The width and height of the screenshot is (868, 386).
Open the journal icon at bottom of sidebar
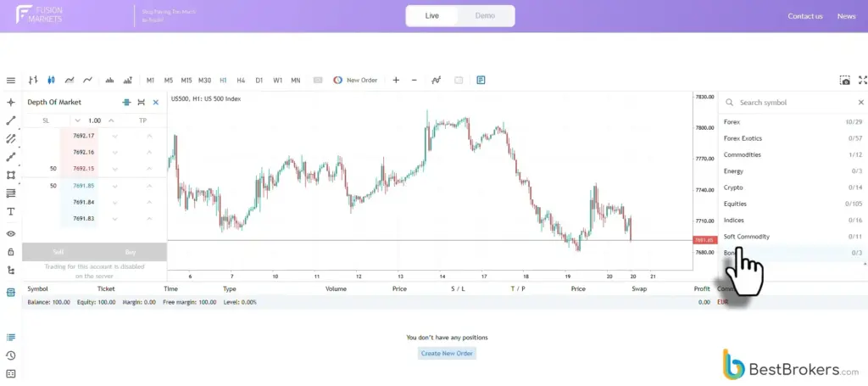[10, 373]
